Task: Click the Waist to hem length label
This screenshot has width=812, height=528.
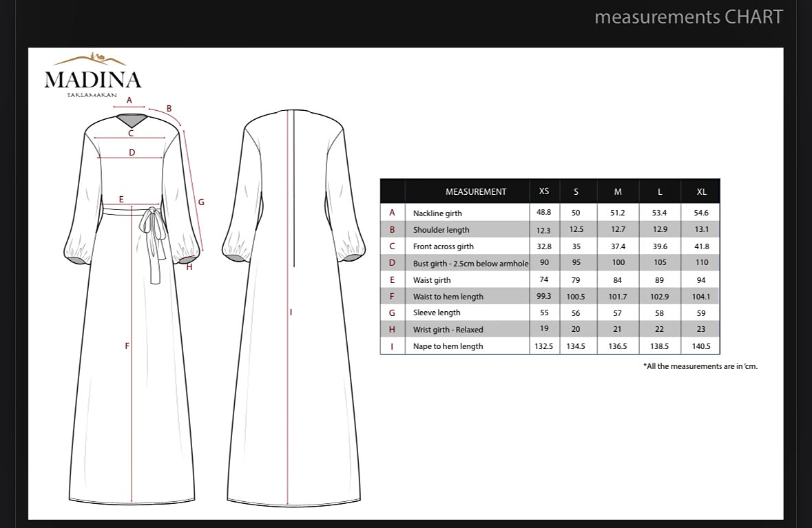Action: pyautogui.click(x=448, y=296)
